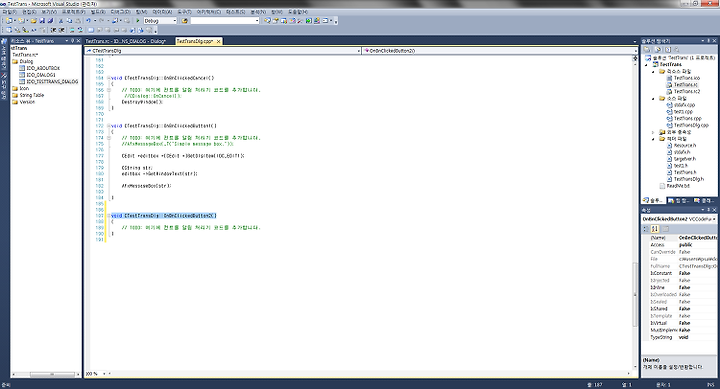This screenshot has height=389, width=720.
Task: Start debugging with the green play icon
Action: click(138, 21)
